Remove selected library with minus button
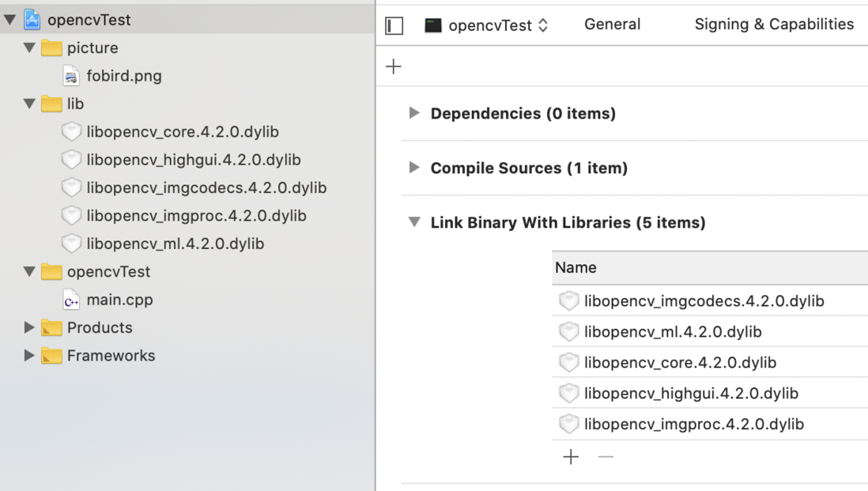Image resolution: width=868 pixels, height=491 pixels. tap(606, 457)
